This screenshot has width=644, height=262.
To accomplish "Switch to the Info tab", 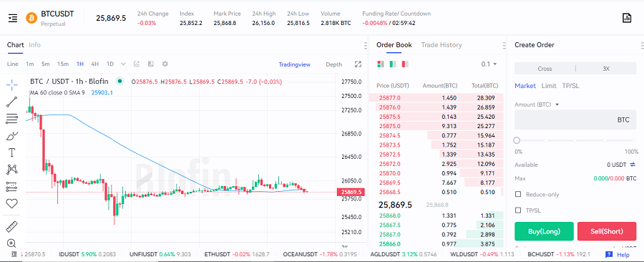I will pos(35,45).
